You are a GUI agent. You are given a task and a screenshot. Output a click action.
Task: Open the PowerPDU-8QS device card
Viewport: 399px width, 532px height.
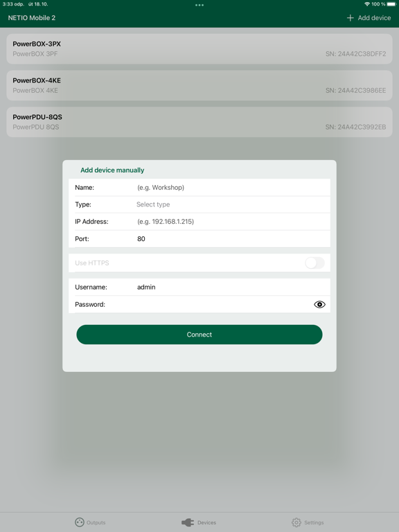pyautogui.click(x=199, y=122)
